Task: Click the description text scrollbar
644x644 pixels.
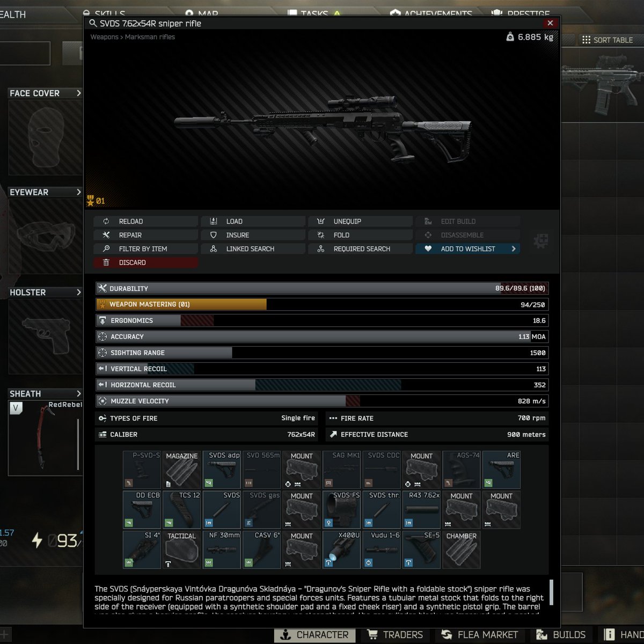Action: click(551, 592)
